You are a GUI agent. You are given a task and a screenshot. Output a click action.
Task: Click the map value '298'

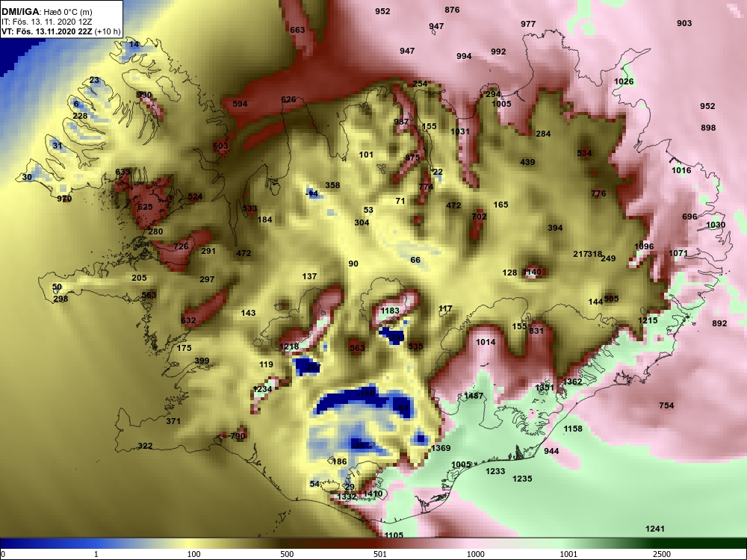click(x=61, y=299)
